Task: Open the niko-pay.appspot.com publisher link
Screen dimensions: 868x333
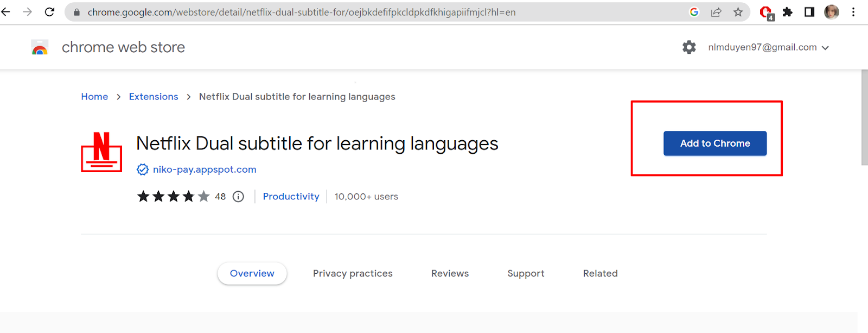Action: click(205, 169)
